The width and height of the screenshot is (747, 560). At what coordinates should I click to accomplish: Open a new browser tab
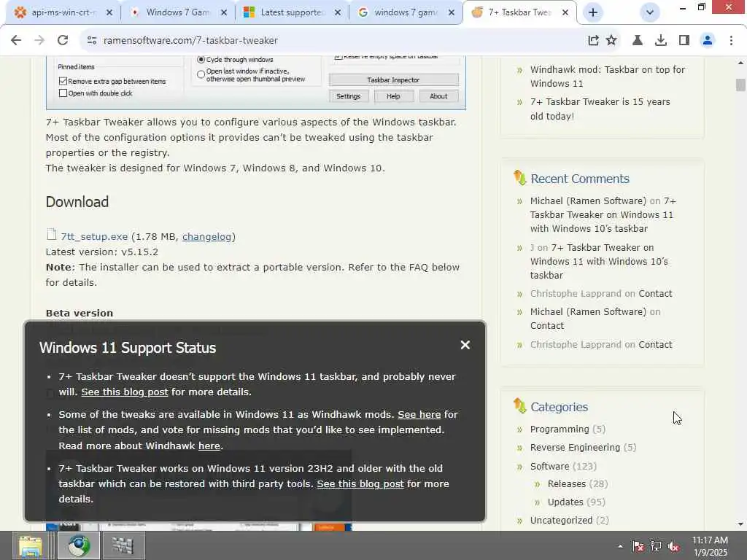tap(593, 12)
